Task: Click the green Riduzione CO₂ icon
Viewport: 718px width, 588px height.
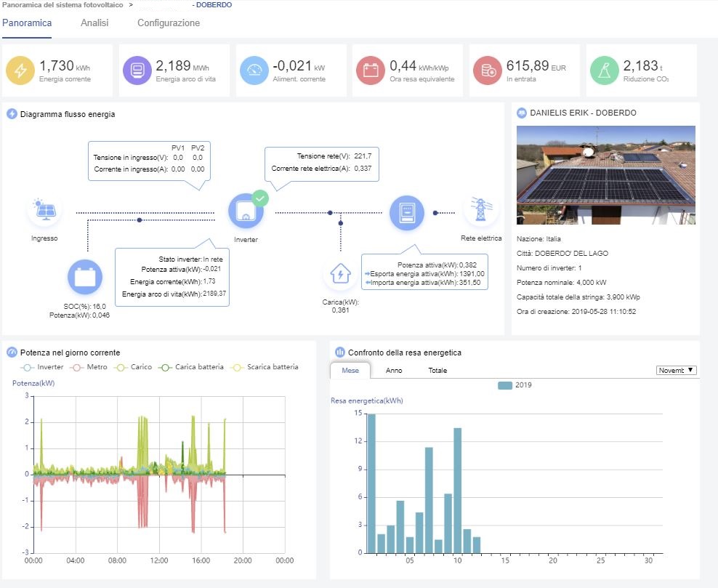Action: (604, 71)
